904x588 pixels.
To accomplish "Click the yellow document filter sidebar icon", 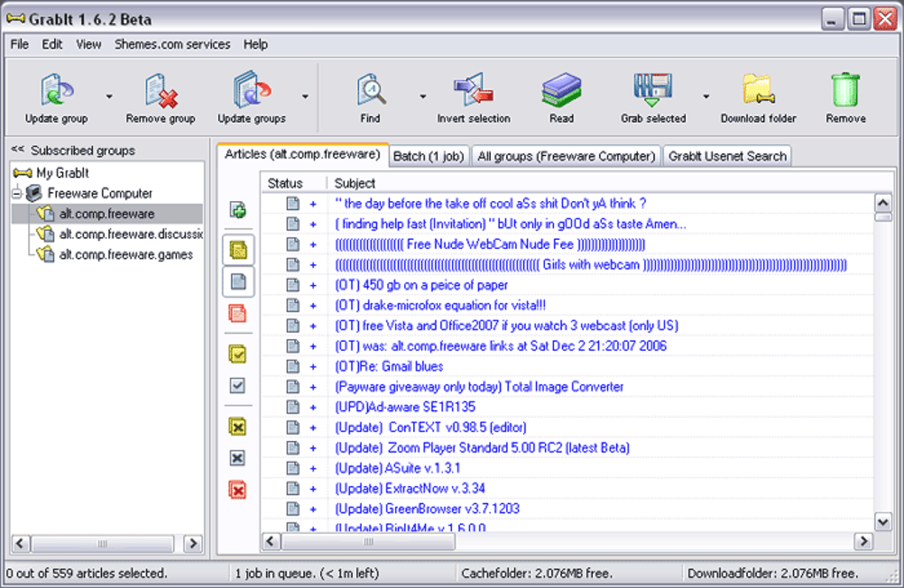I will [x=238, y=250].
